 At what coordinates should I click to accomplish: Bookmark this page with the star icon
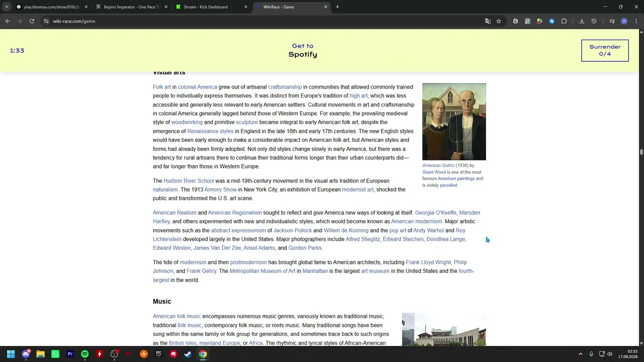499,21
